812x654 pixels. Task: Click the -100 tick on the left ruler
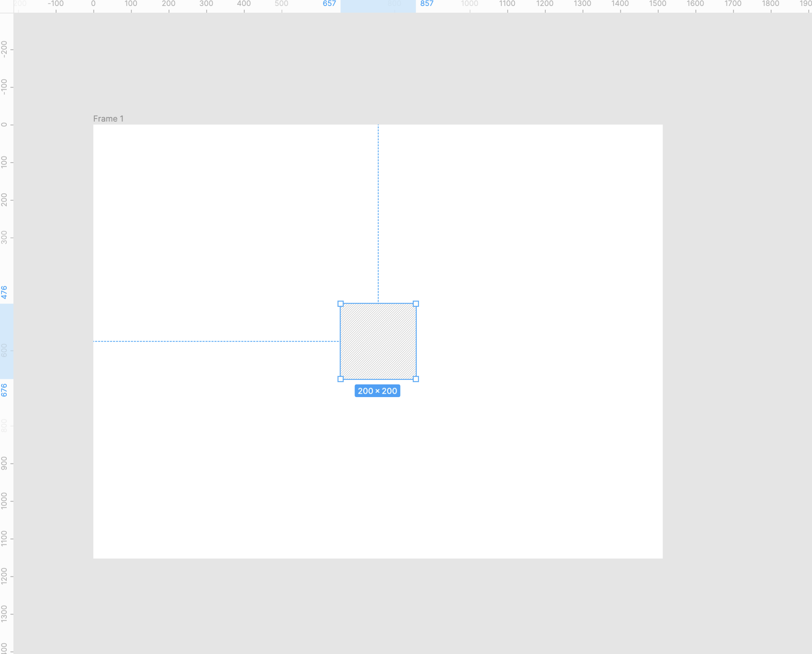[4, 87]
